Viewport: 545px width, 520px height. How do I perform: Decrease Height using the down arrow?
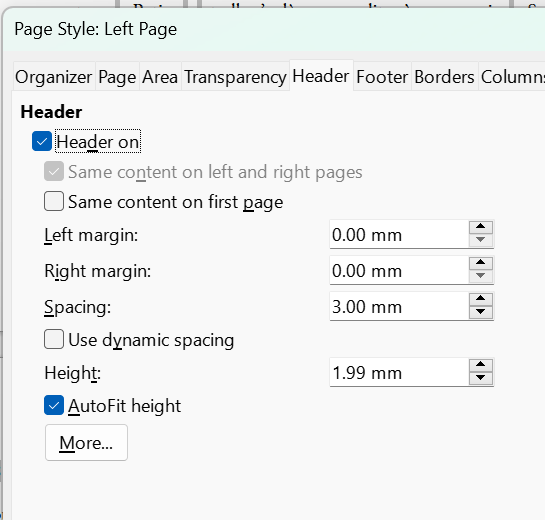[481, 378]
